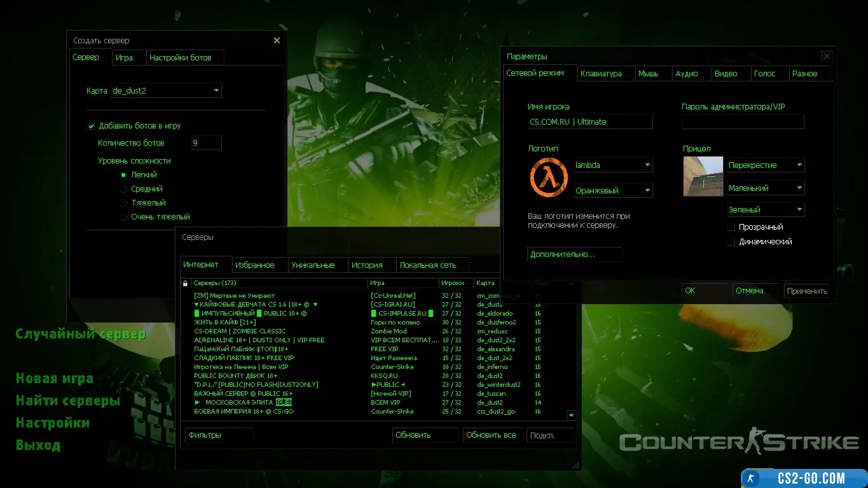Click the Найти серверы menu link
Screen dimensions: 868x488
coord(68,401)
